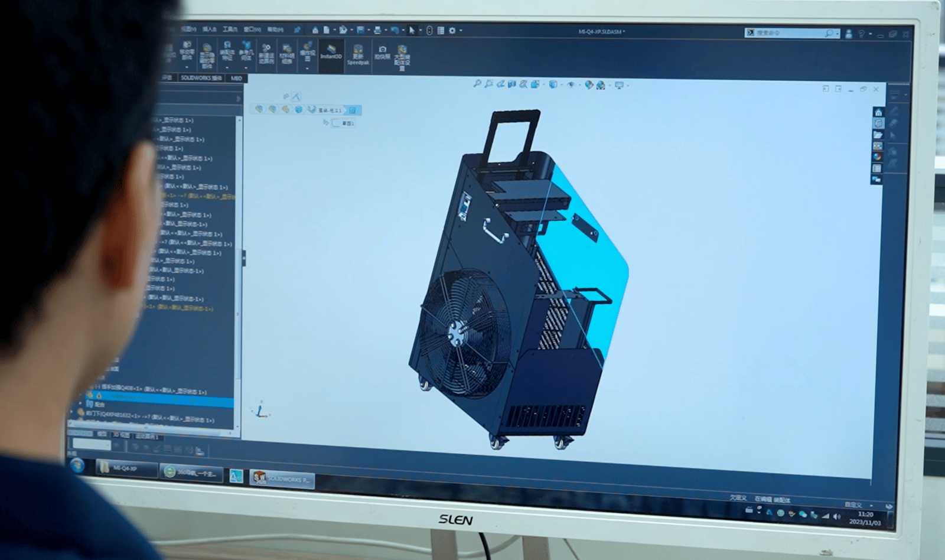
Task: Click the Open file icon in the top toolbar
Action: coord(343,30)
